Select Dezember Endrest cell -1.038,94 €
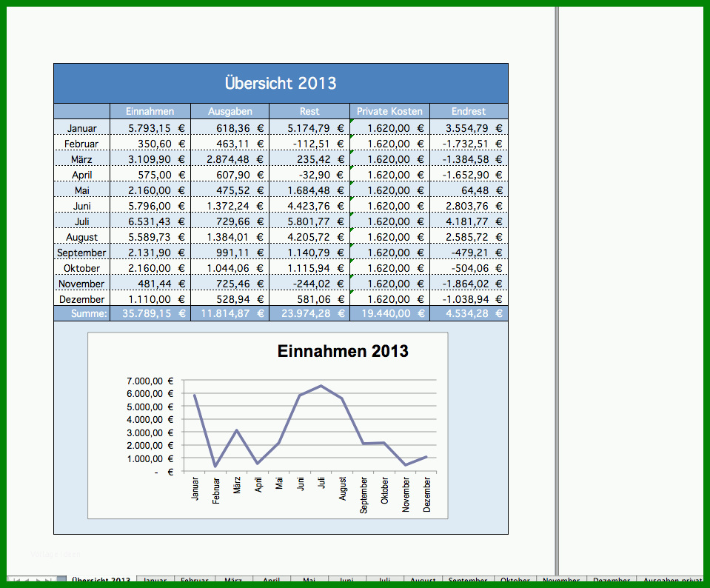This screenshot has width=710, height=588. point(469,299)
